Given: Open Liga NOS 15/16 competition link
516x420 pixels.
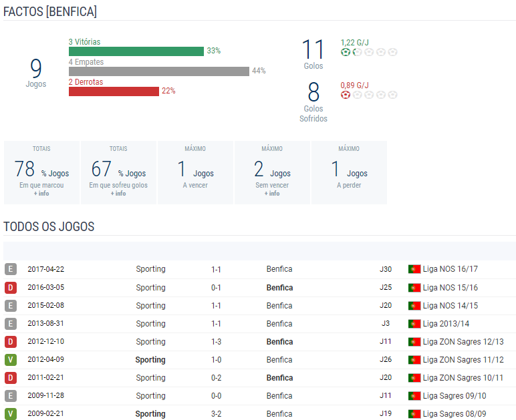Looking at the screenshot, I should (450, 288).
